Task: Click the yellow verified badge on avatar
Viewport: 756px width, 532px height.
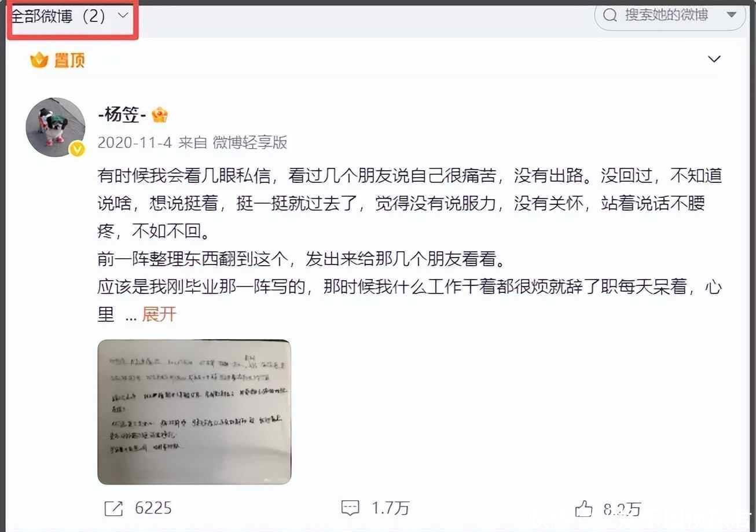Action: [x=77, y=149]
